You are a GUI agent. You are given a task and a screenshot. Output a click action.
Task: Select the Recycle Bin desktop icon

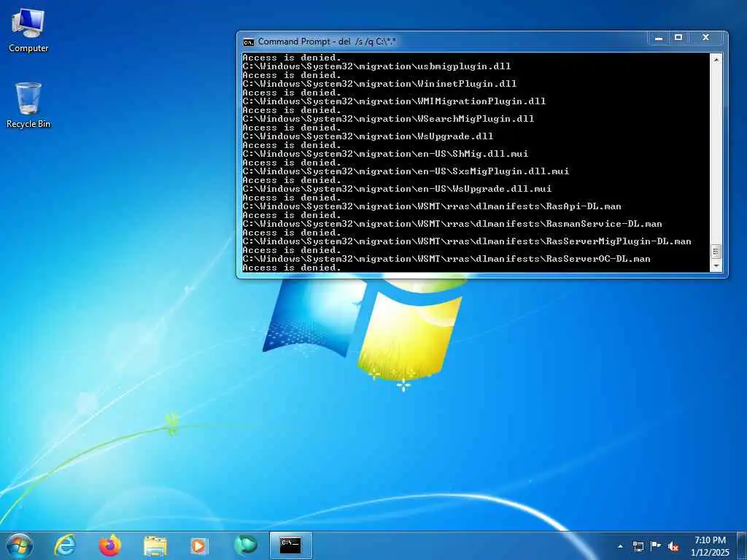point(28,106)
